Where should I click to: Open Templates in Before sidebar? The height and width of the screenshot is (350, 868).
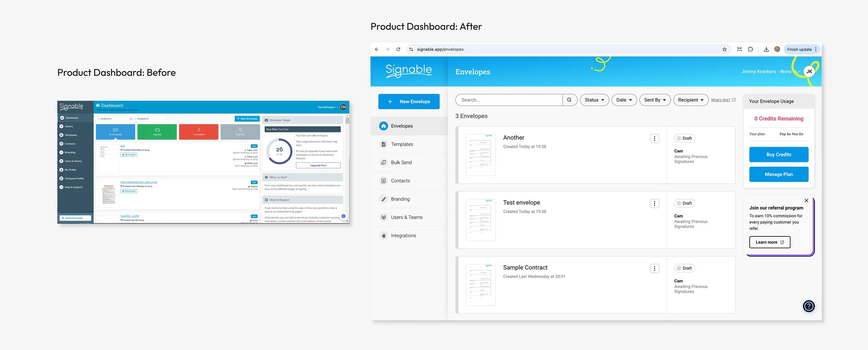point(75,135)
